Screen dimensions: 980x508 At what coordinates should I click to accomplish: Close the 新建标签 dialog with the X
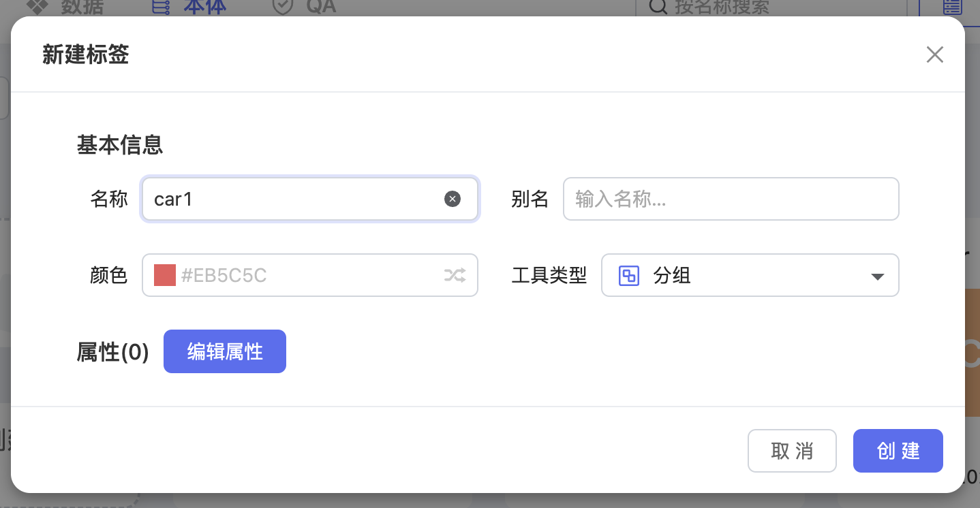[x=934, y=54]
